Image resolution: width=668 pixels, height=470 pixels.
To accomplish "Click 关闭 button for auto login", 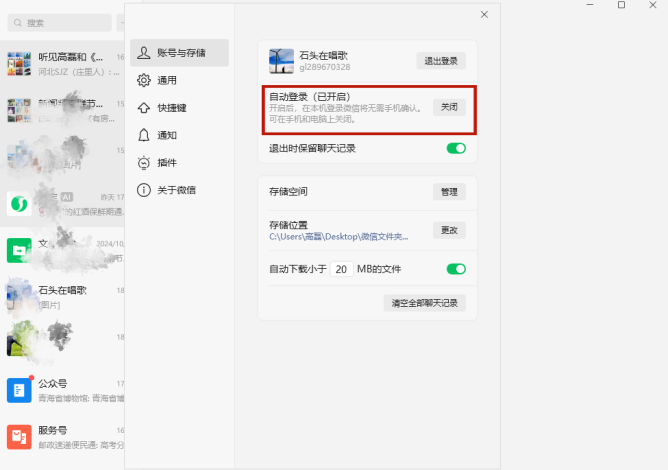I will [x=449, y=107].
